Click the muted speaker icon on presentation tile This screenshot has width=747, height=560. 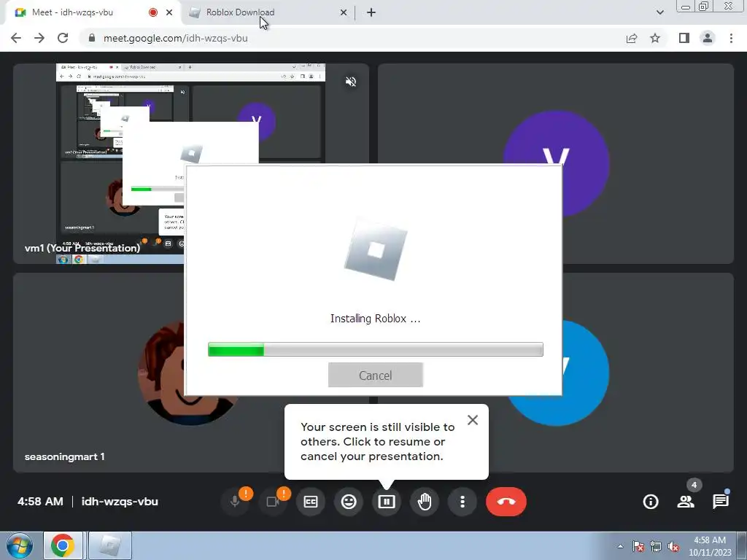click(x=351, y=82)
